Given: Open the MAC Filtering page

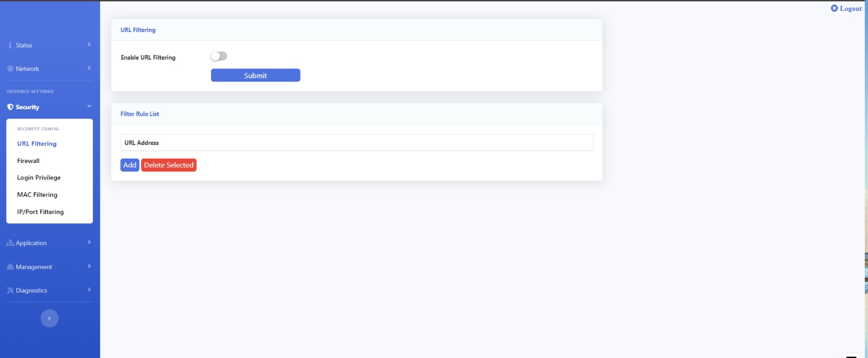Looking at the screenshot, I should 37,194.
